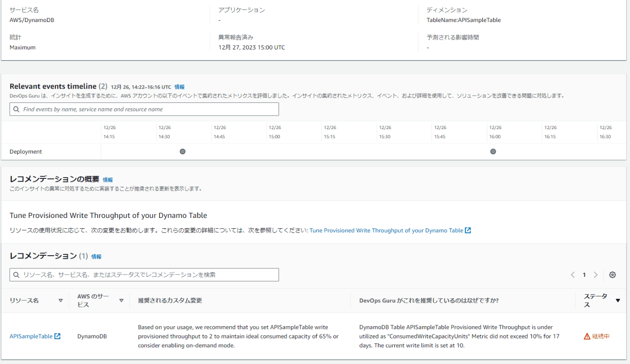
Task: Open recommendations table settings gear
Action: coord(612,275)
